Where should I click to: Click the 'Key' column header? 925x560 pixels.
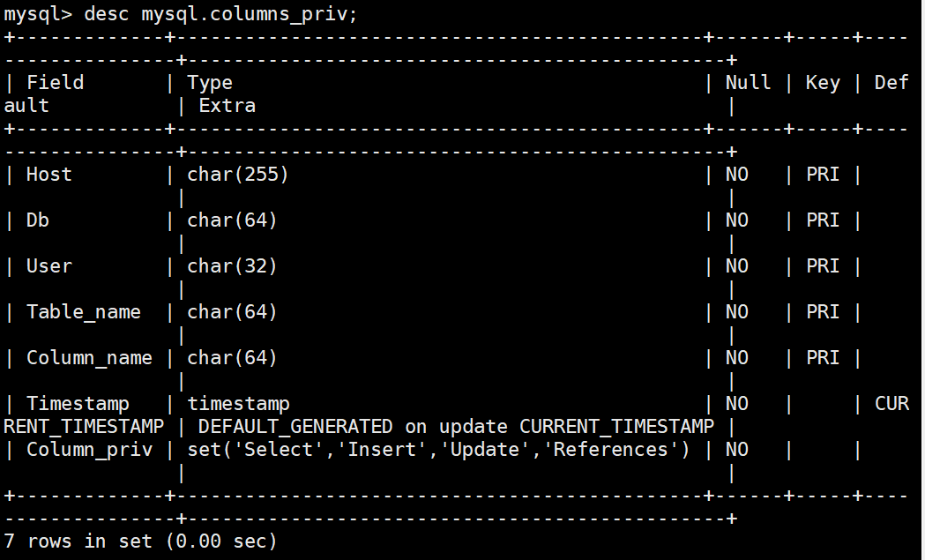click(823, 83)
